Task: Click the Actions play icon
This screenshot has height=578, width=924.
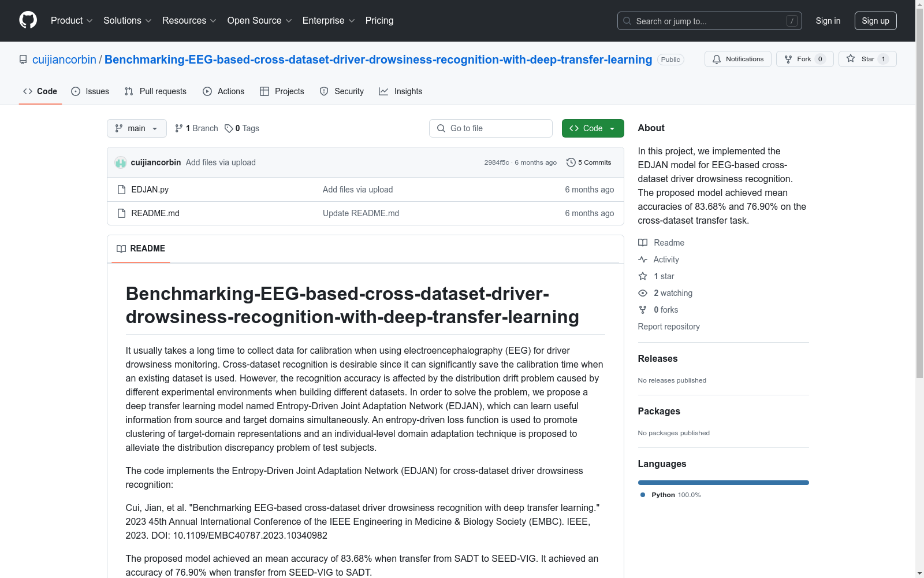Action: [x=207, y=91]
